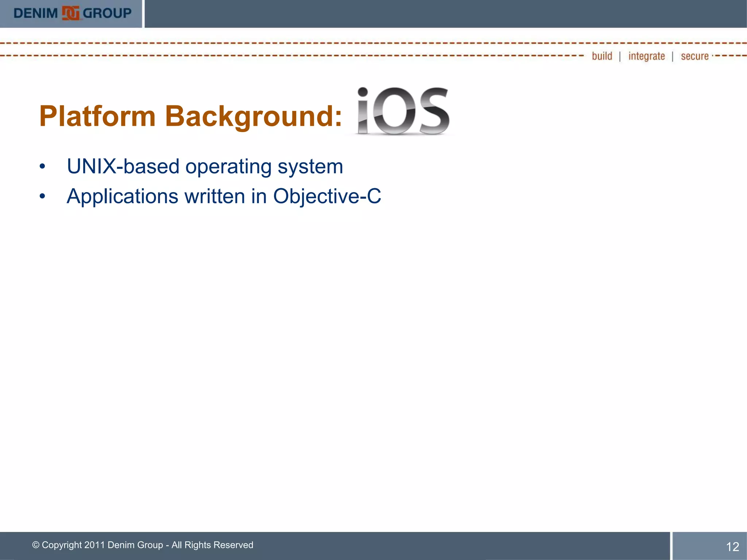Click the copyright notice in footer
Image resolution: width=747 pixels, height=560 pixels.
[143, 545]
